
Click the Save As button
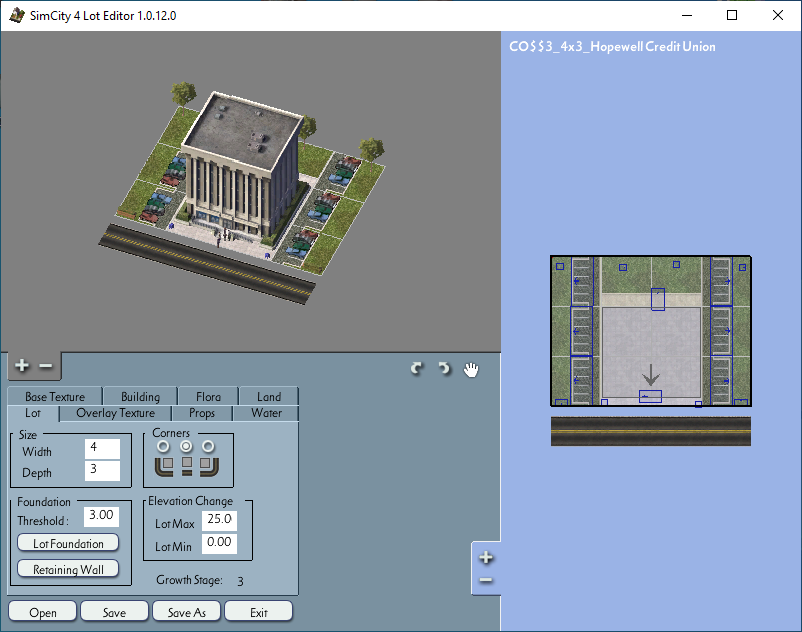tap(187, 612)
